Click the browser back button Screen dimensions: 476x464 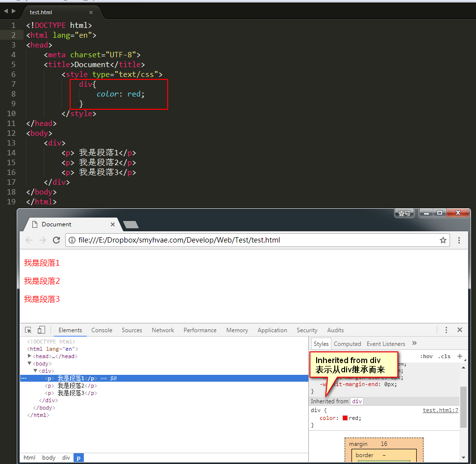[x=29, y=241]
